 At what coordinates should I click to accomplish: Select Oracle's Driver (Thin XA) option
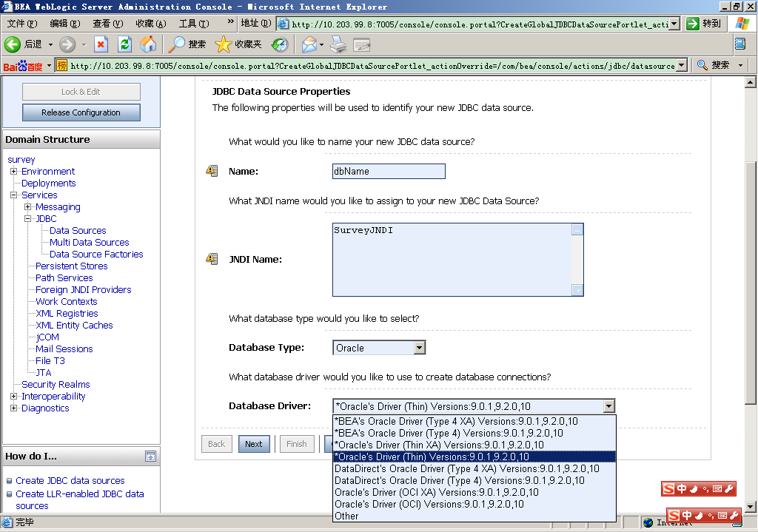[x=439, y=445]
